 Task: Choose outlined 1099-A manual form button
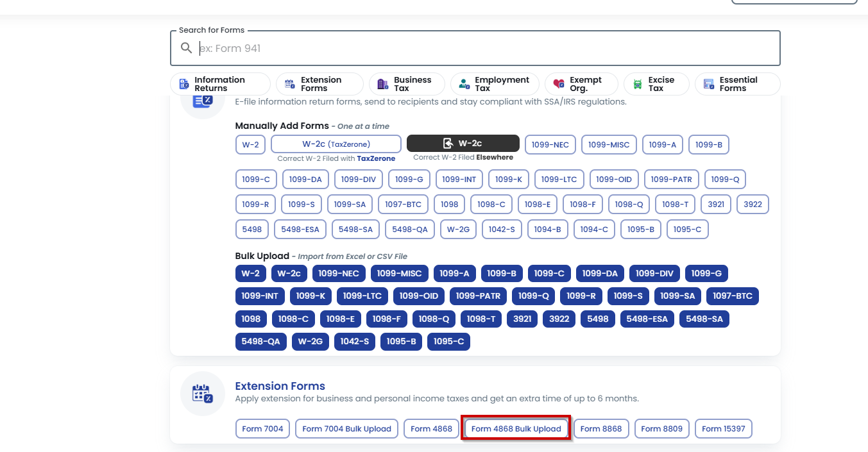pos(663,144)
